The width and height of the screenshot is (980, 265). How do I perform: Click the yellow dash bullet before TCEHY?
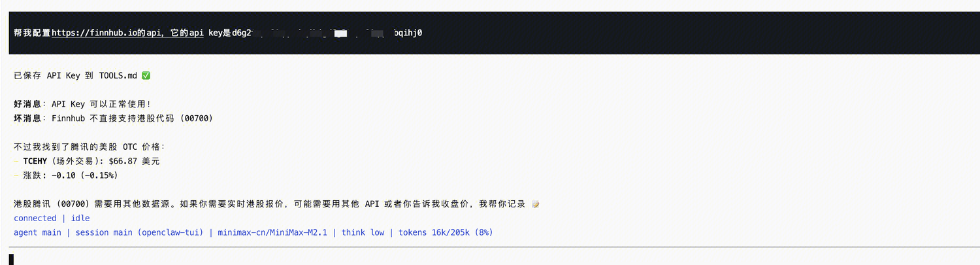(16, 161)
